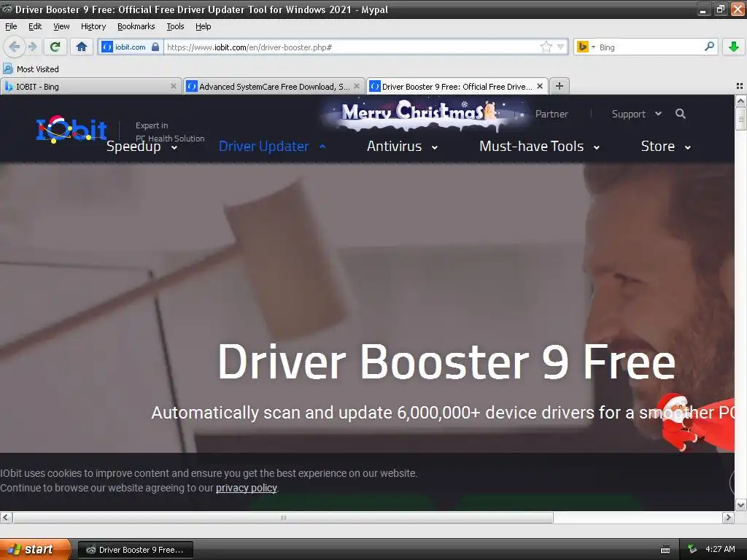Click the search magnifier in Bing box
Viewport: 747px width, 560px height.
tap(709, 46)
